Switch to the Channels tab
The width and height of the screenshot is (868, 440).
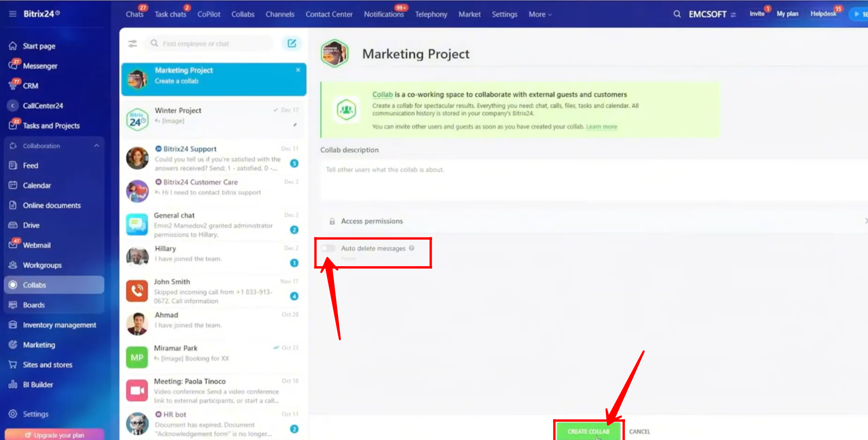(280, 14)
